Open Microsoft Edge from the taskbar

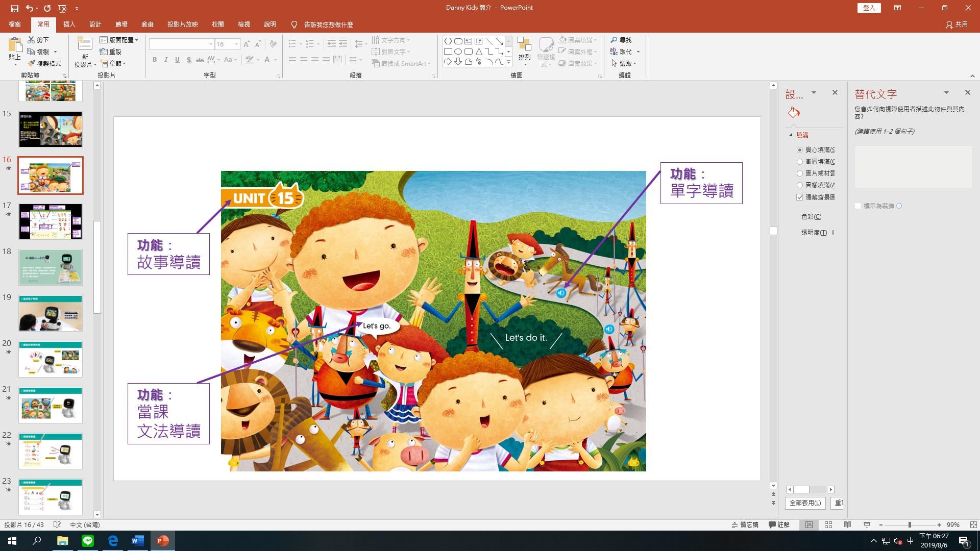(x=113, y=541)
